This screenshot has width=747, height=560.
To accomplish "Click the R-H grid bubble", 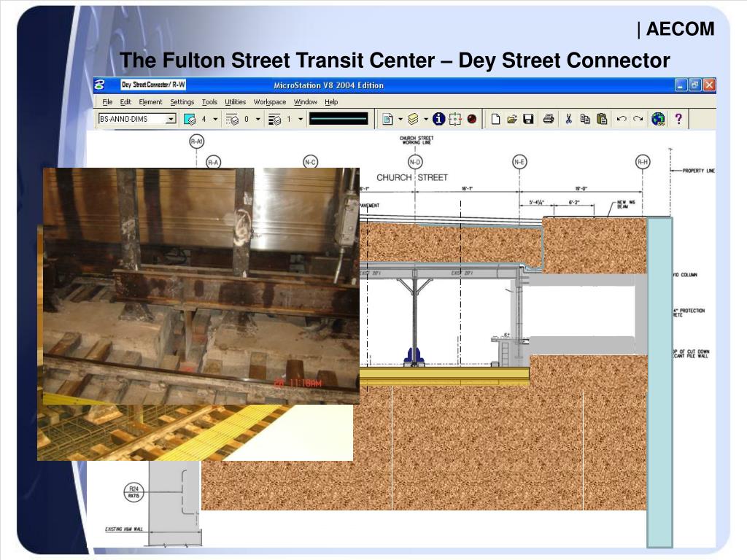I will click(643, 162).
